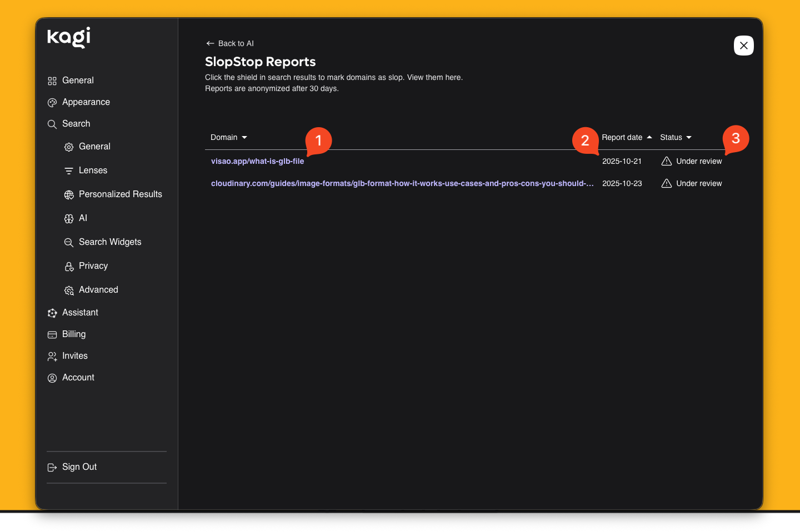
Task: Click the AI brain icon
Action: [69, 219]
